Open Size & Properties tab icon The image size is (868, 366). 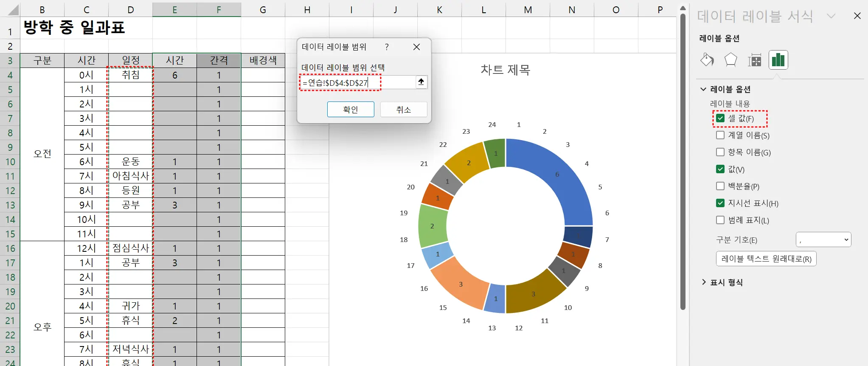pos(754,60)
